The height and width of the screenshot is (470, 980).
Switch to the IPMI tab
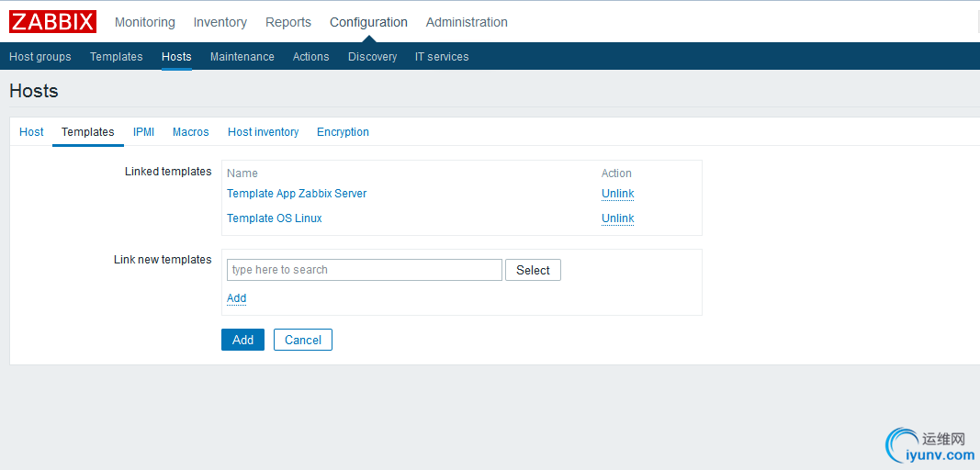[x=144, y=132]
